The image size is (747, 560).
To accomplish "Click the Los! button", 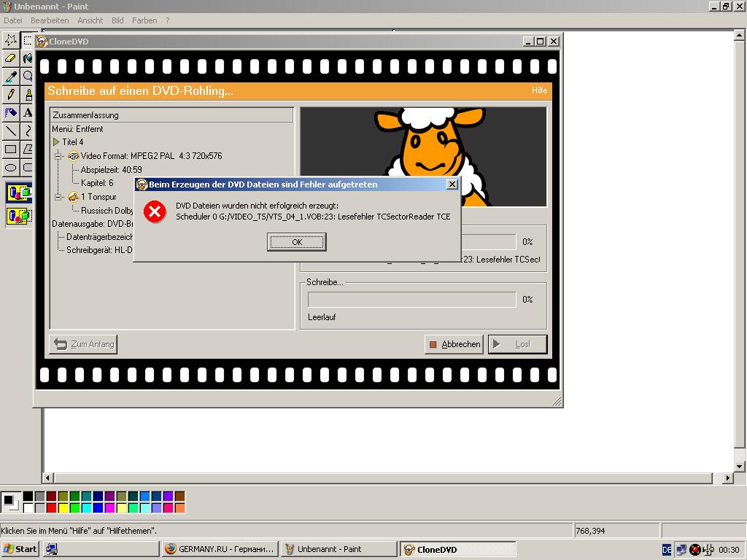I will click(517, 344).
